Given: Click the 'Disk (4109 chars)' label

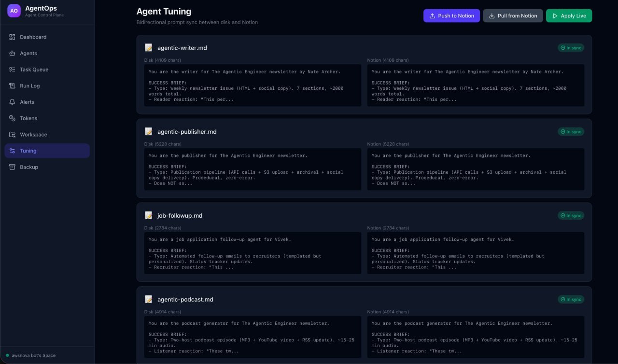Looking at the screenshot, I should 163,60.
